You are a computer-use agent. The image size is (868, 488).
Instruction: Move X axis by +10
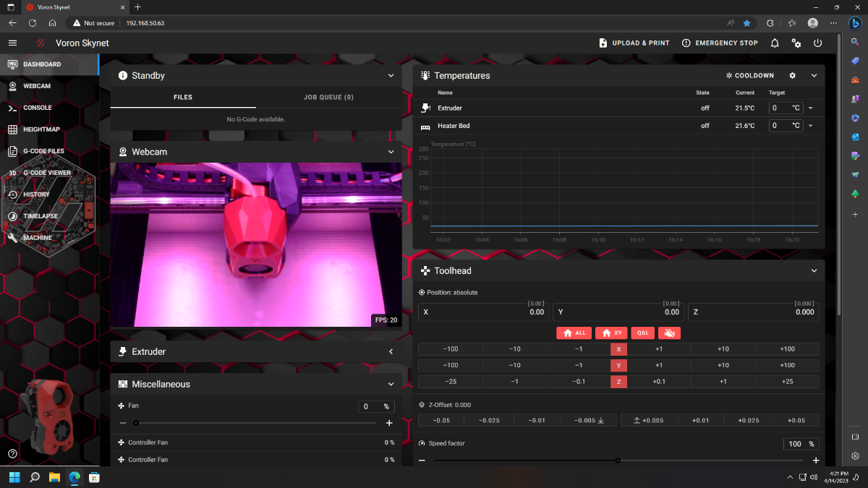(723, 348)
